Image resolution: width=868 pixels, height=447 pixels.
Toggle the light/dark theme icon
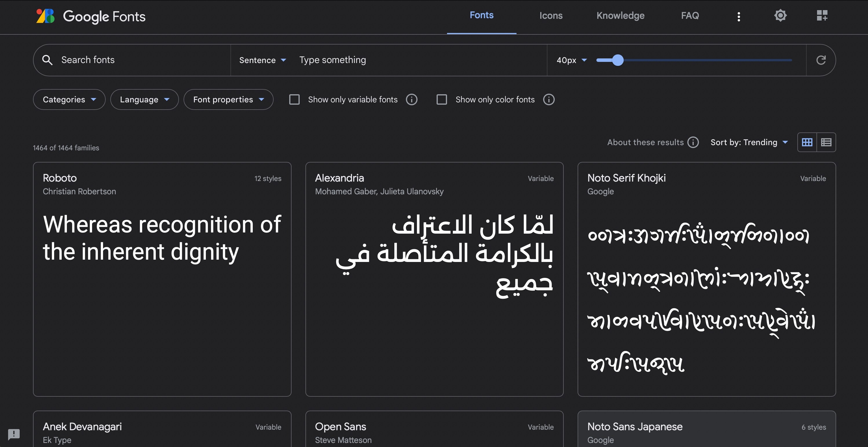(780, 16)
